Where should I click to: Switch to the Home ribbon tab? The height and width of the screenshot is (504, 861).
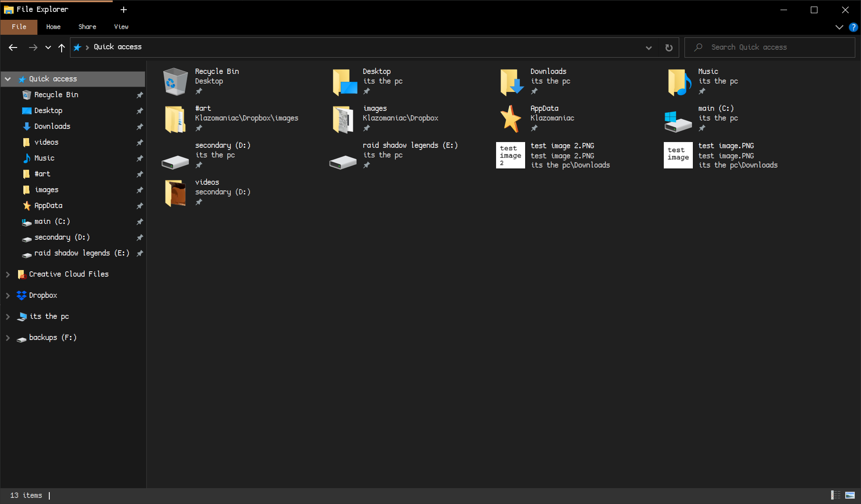point(53,27)
